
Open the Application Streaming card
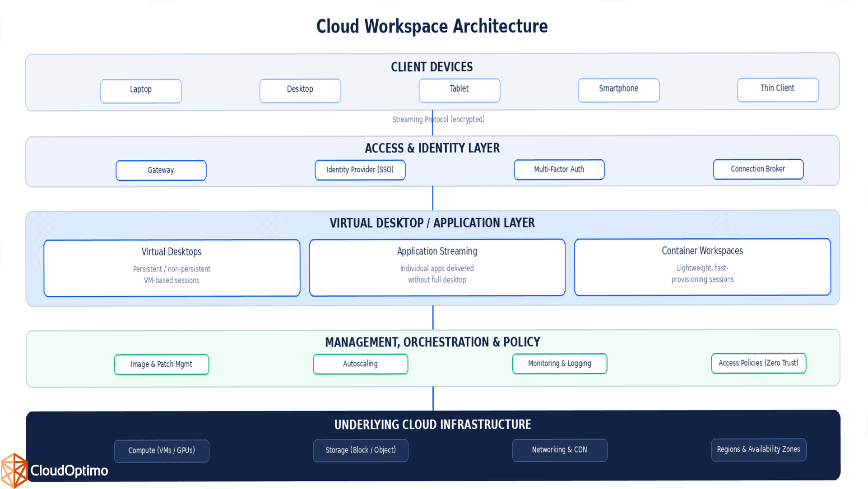[437, 268]
